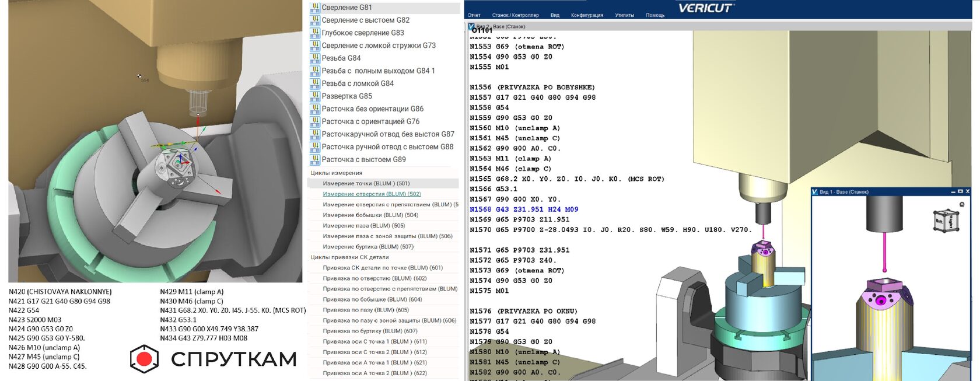Click the N1576 (PRIVYAZKA PO OKNU) line
980x381 pixels.
coord(523,312)
